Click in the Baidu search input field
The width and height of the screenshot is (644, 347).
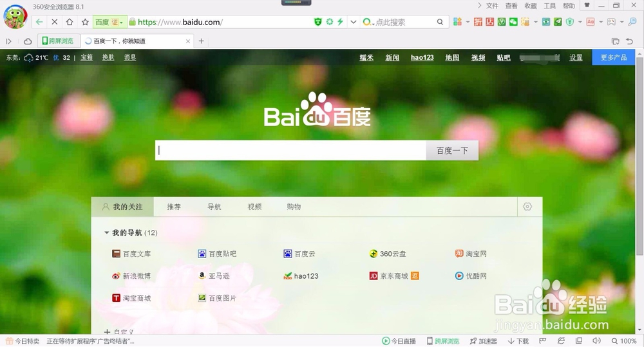(290, 150)
